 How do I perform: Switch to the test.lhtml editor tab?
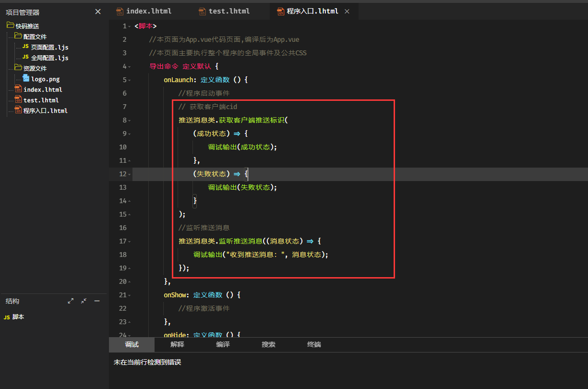pyautogui.click(x=229, y=11)
